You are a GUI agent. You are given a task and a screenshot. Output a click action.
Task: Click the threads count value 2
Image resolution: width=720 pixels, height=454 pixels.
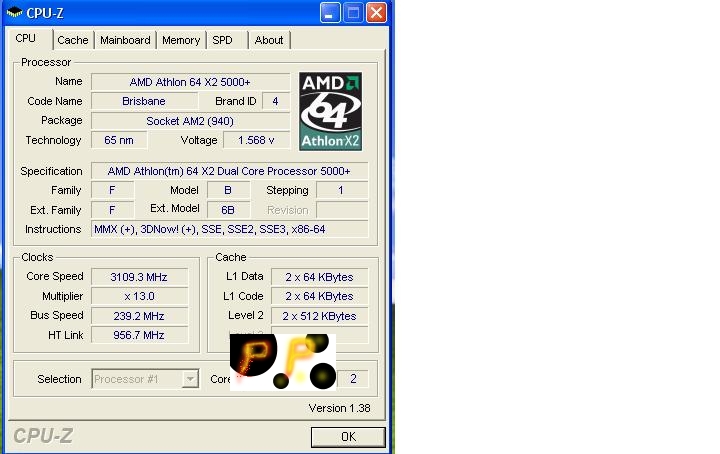tap(353, 379)
